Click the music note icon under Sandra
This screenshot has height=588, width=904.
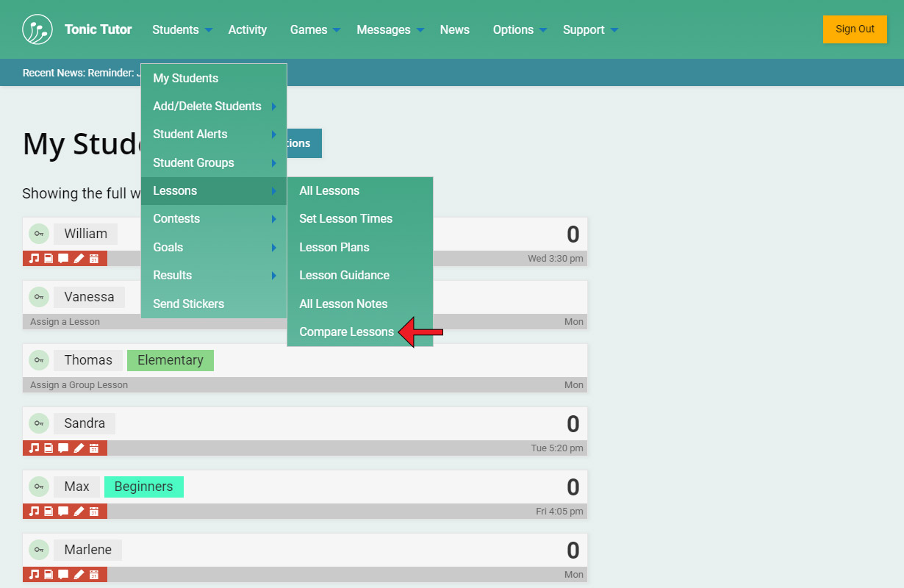33,448
